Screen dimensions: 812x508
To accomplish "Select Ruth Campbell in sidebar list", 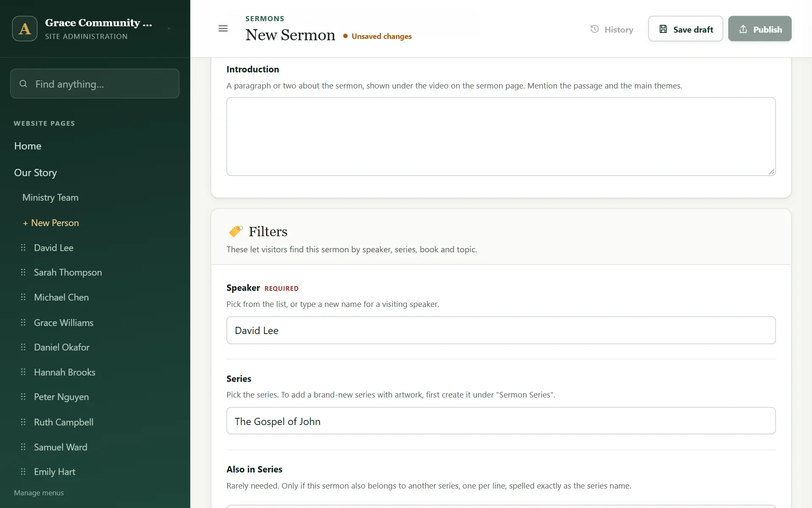I will click(64, 422).
